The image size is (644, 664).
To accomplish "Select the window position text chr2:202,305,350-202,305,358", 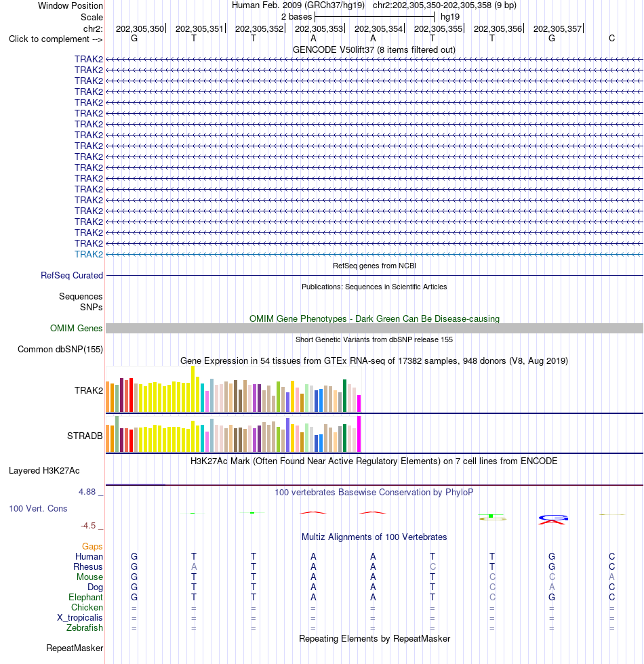I will [x=432, y=5].
